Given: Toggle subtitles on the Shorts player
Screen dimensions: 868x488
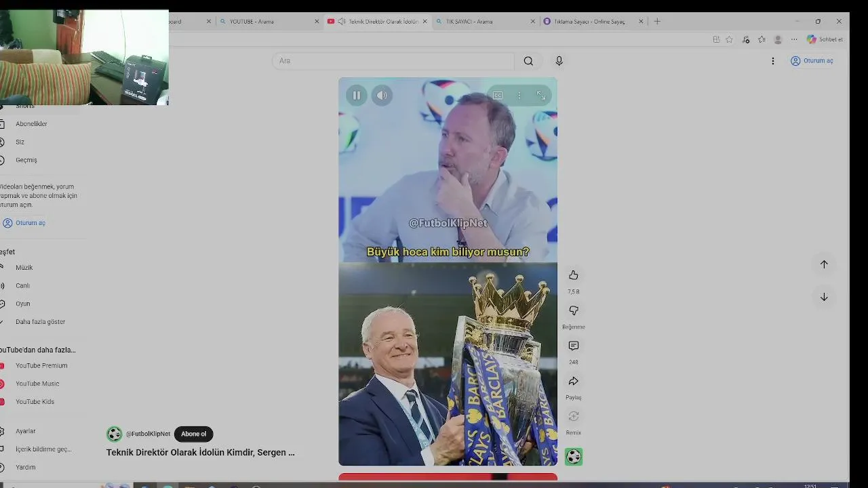Looking at the screenshot, I should [498, 96].
